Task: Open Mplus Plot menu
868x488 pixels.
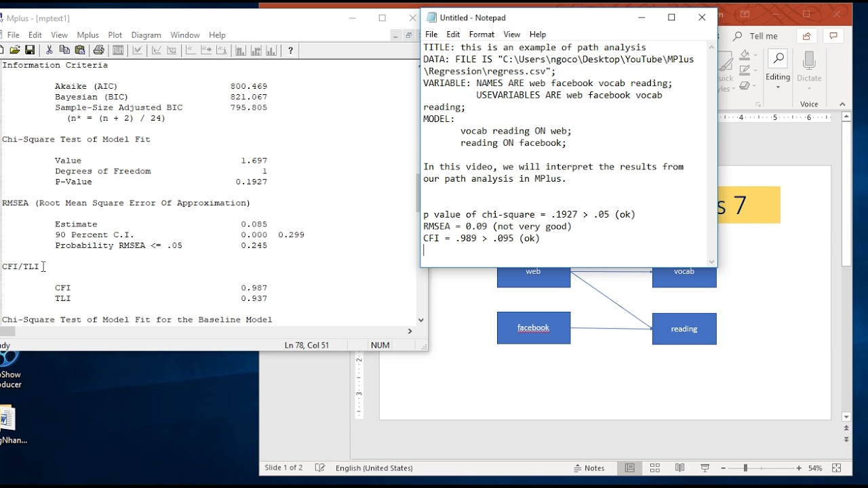Action: point(115,35)
